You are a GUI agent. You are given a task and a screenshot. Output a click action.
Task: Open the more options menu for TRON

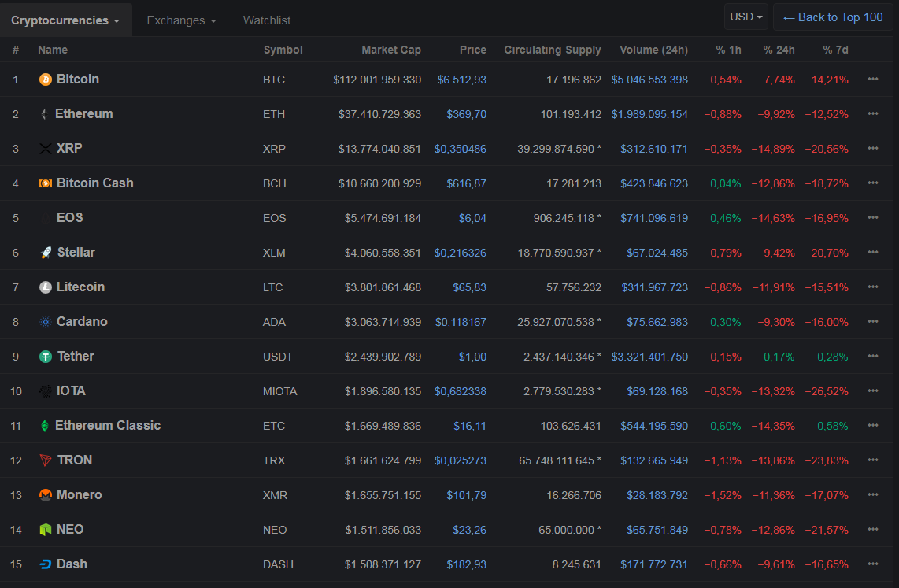coord(872,460)
